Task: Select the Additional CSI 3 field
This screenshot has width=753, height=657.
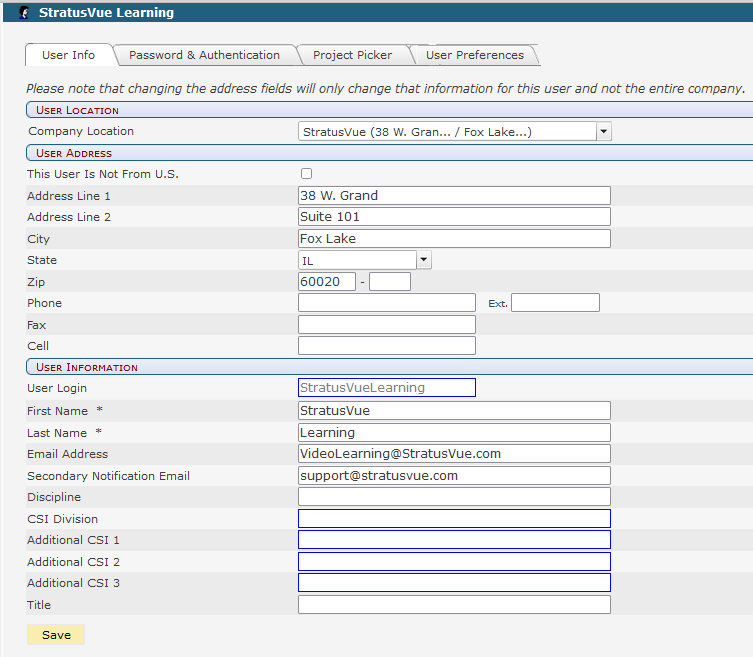Action: point(454,583)
